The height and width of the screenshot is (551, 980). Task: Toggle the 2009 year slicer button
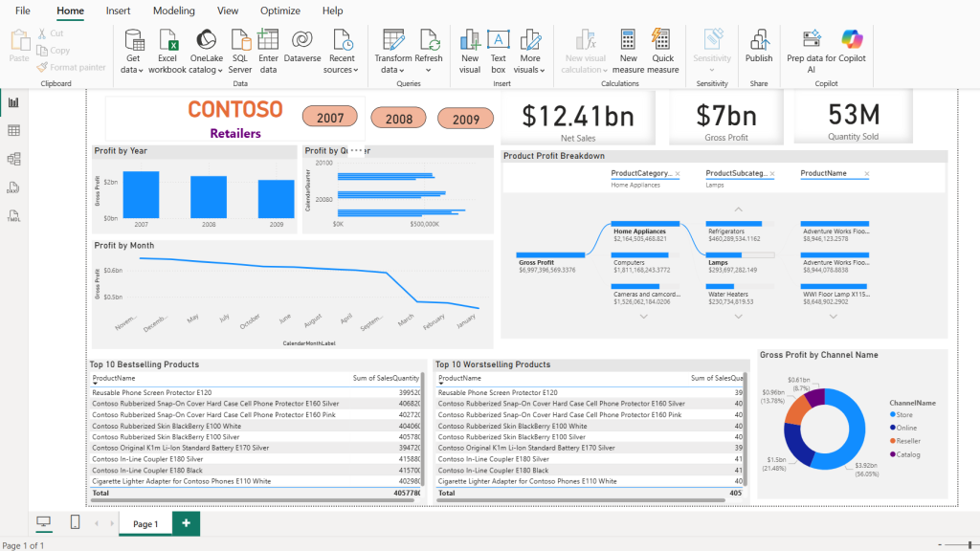click(466, 120)
